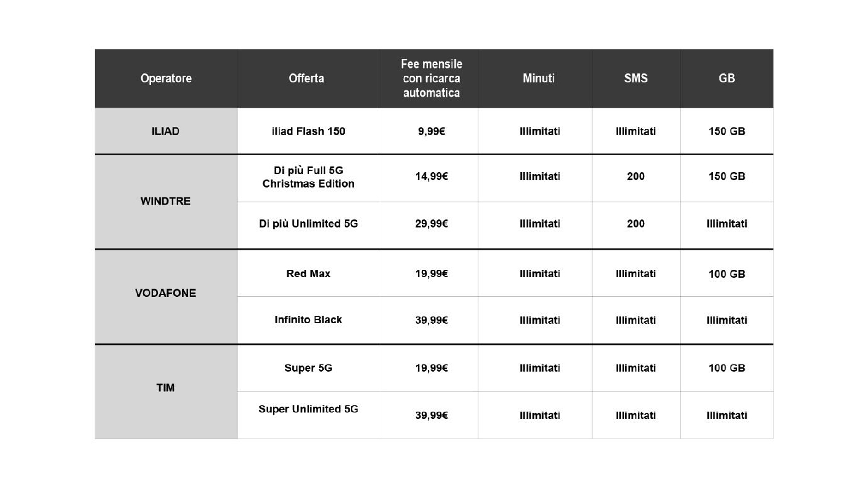Select the 9,99€ price cell

431,131
